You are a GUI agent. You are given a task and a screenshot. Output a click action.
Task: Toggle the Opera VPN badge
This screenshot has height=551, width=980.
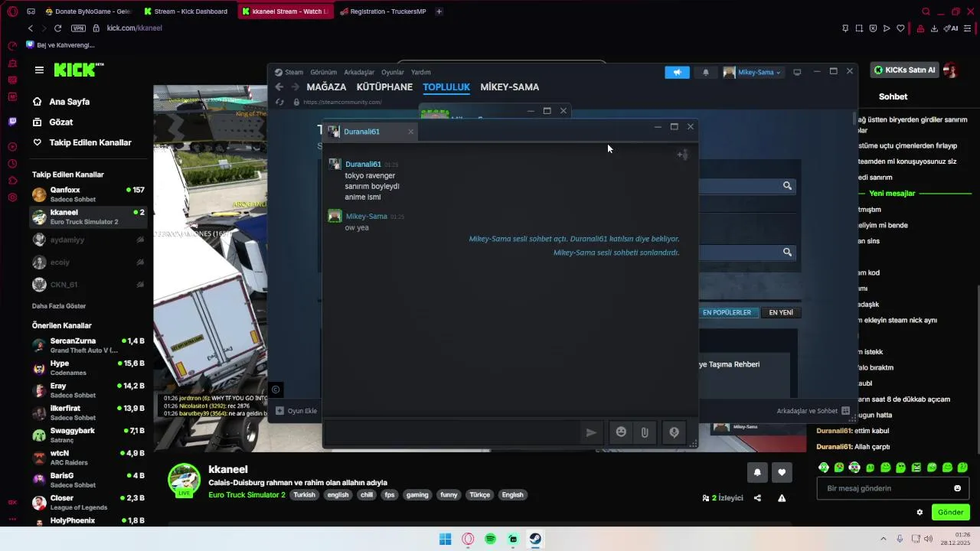78,28
